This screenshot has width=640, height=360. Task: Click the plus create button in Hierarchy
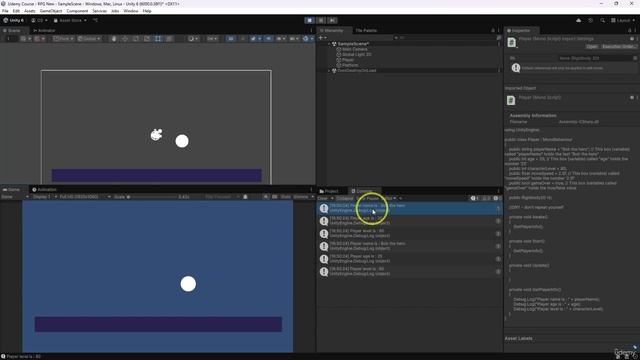tap(322, 38)
